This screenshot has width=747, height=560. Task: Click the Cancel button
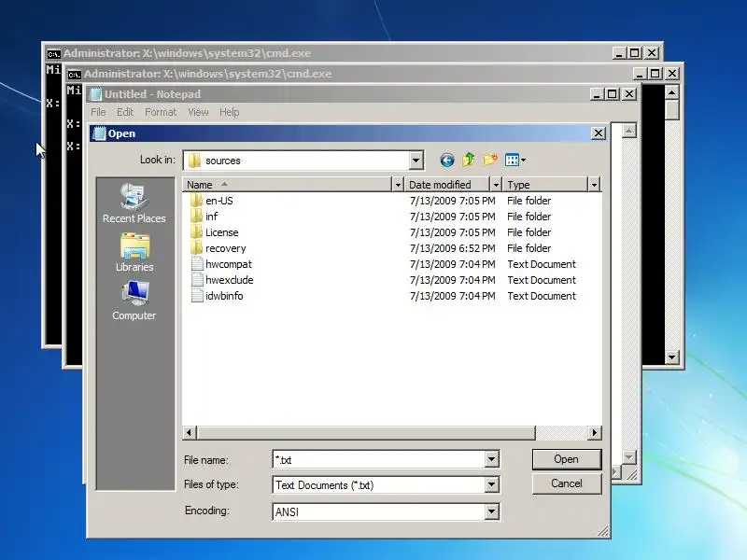[x=567, y=483]
